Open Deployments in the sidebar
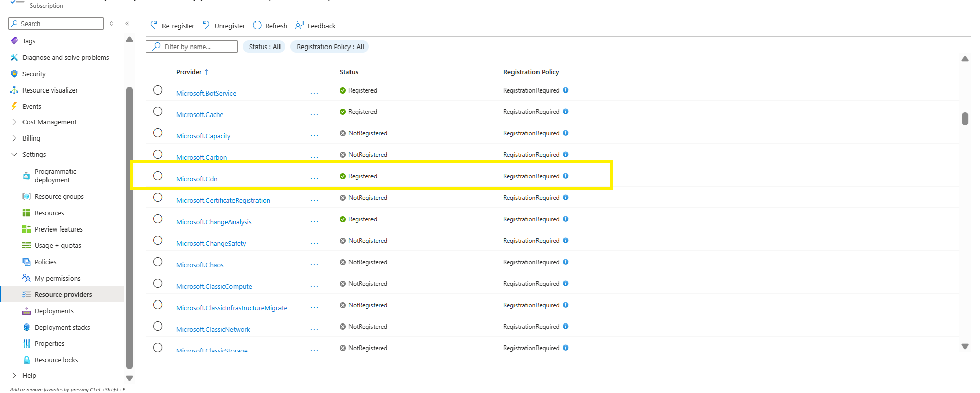Image resolution: width=980 pixels, height=393 pixels. tap(54, 311)
